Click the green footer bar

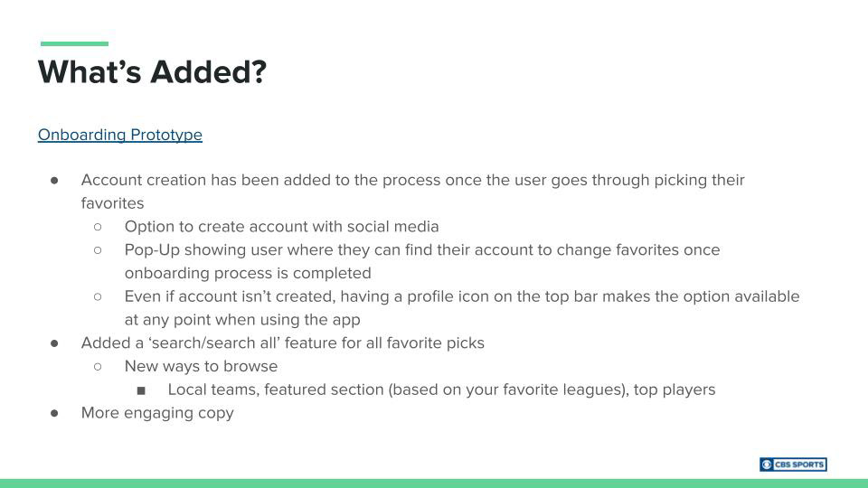434,483
